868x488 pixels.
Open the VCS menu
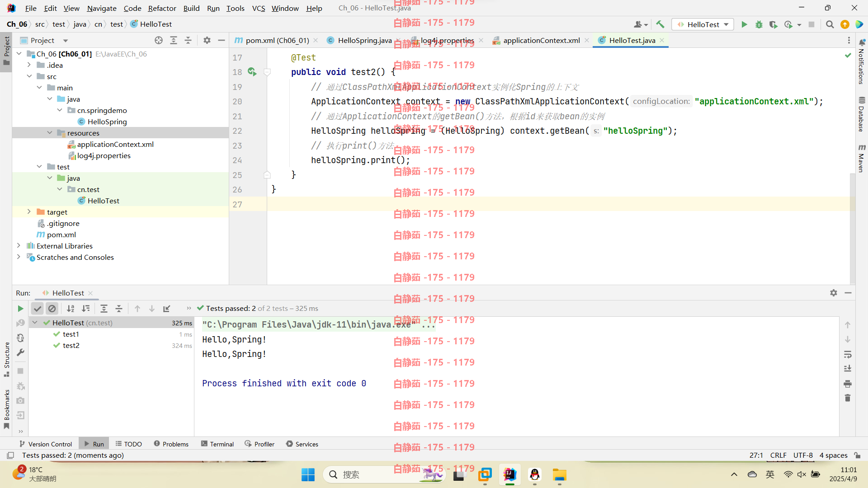point(259,8)
